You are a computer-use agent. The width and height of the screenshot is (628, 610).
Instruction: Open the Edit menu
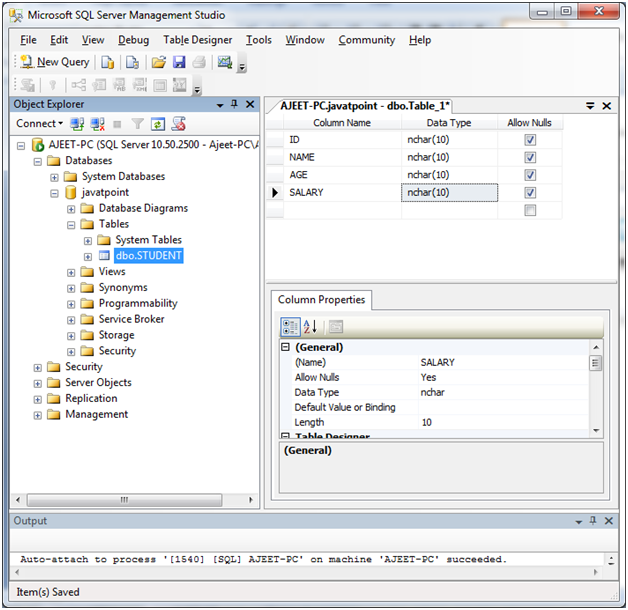(x=59, y=40)
